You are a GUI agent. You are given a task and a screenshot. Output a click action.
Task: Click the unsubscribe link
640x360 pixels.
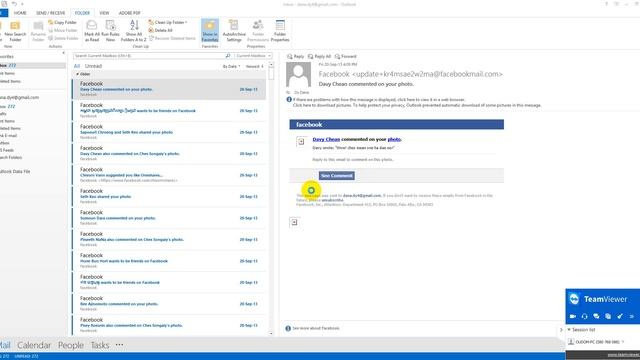coord(332,200)
